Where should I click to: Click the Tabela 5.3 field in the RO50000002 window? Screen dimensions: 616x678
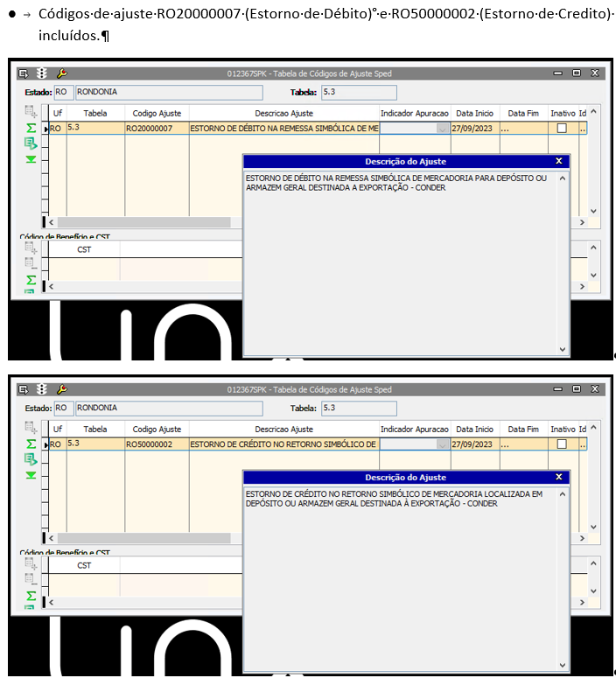(x=359, y=409)
